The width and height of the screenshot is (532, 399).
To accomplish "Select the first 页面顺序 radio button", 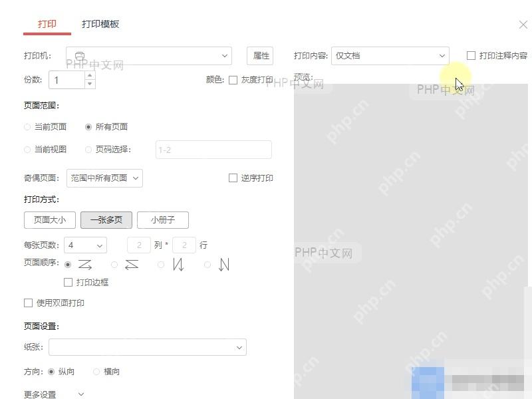I will pos(68,265).
